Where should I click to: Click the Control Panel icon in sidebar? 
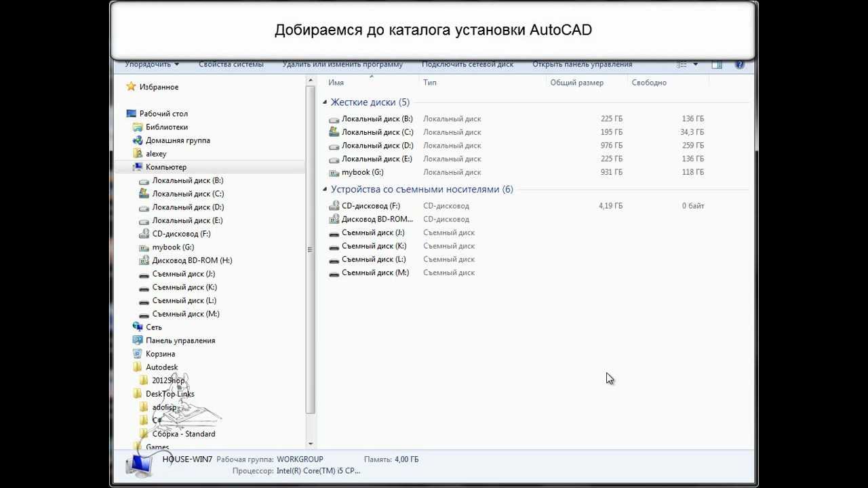(x=138, y=340)
